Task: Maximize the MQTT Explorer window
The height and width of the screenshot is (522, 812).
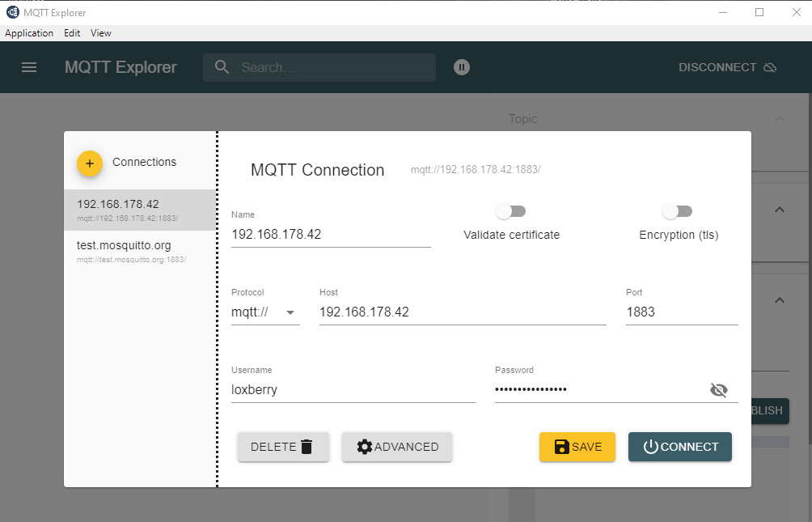Action: 759,12
